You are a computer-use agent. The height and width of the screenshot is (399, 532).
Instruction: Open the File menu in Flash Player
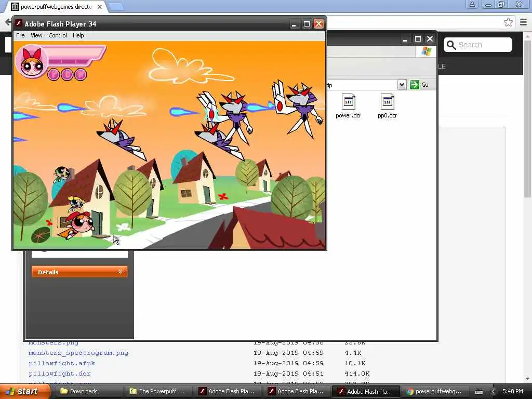pos(20,35)
